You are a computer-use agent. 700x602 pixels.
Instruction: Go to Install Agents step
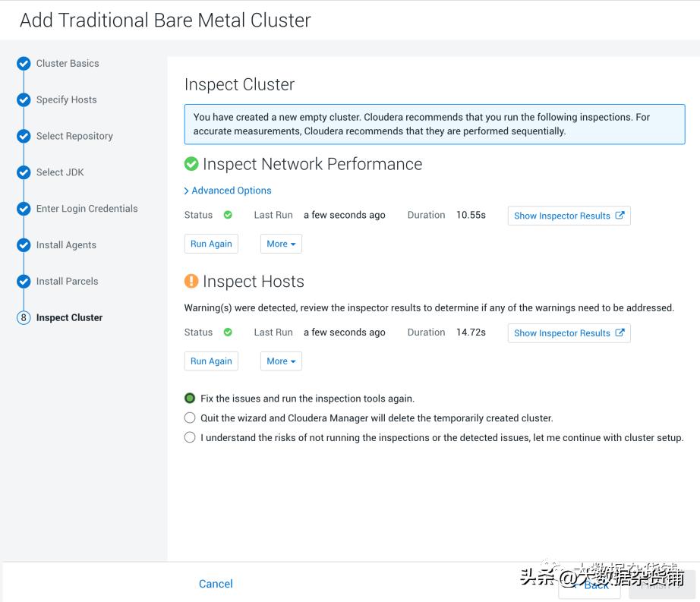pyautogui.click(x=66, y=245)
